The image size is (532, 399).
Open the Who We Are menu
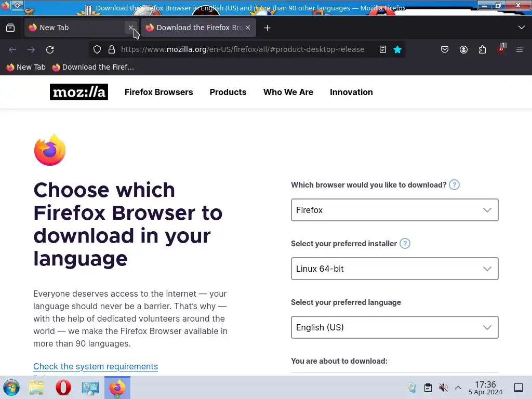pyautogui.click(x=288, y=92)
